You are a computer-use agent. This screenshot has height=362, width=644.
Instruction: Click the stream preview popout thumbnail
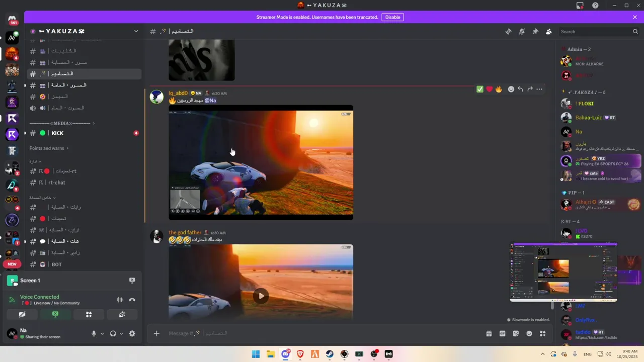click(x=563, y=272)
